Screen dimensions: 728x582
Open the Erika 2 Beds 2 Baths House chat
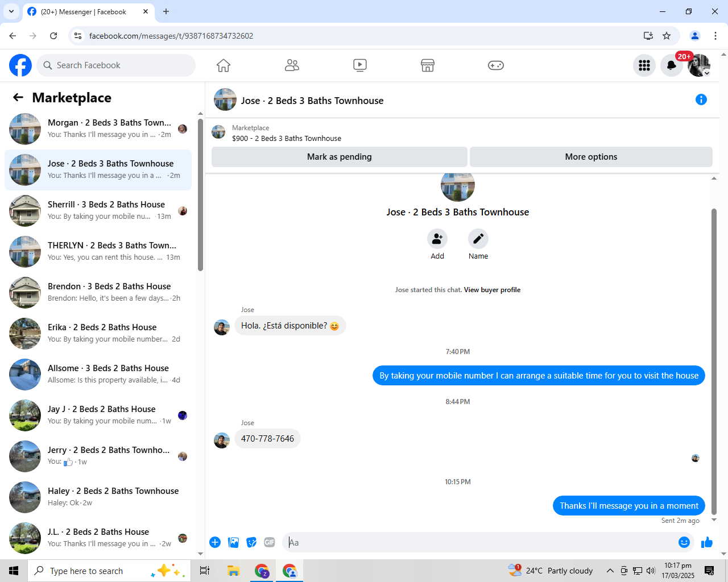[x=98, y=334]
